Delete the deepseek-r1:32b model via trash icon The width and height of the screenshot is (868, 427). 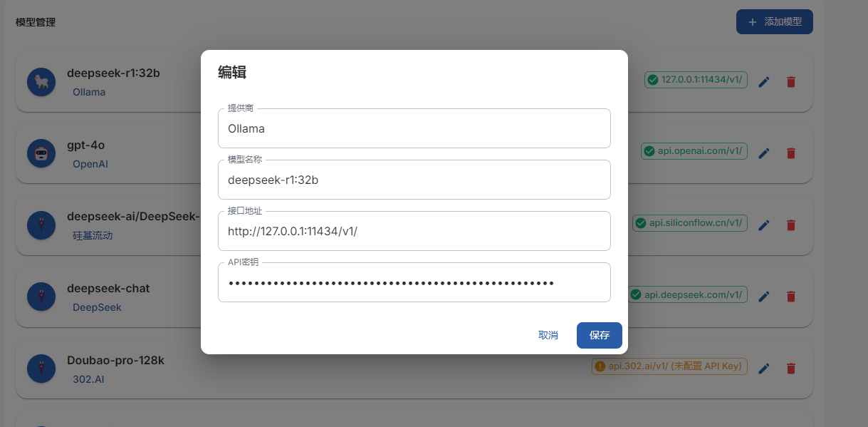click(x=790, y=82)
